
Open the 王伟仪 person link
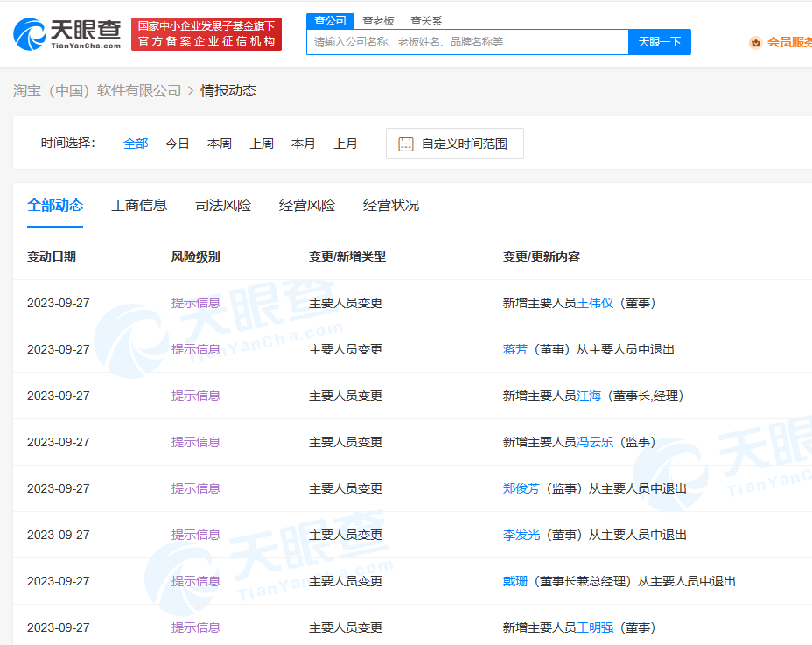click(x=595, y=303)
